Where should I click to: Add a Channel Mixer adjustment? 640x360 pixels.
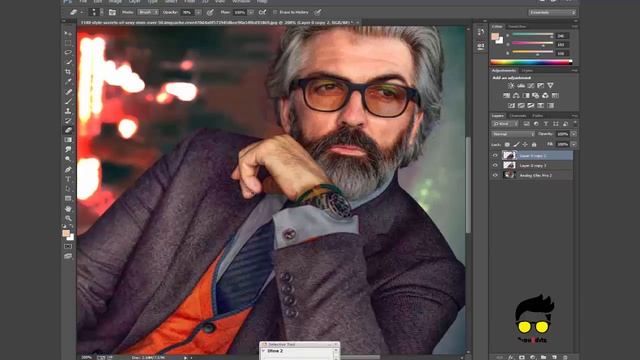pos(545,96)
